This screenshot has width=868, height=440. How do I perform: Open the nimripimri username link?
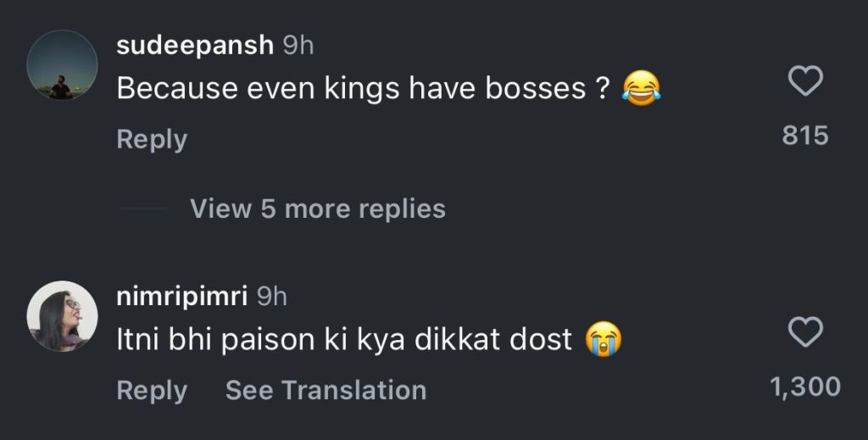(181, 297)
